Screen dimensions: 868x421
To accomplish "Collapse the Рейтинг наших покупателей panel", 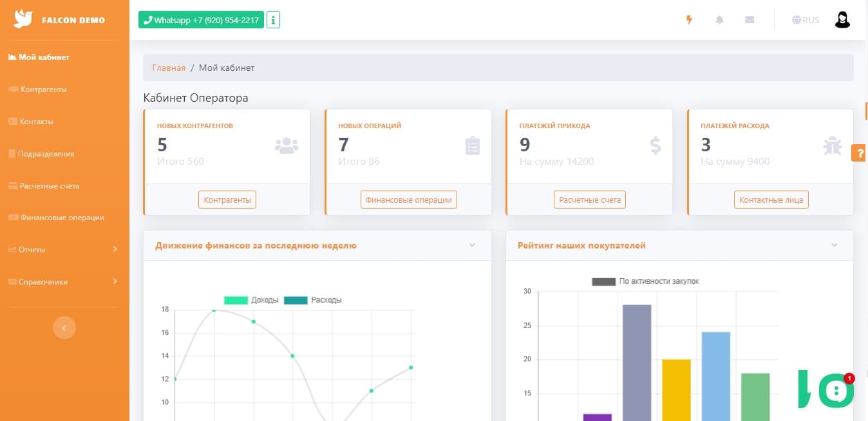I will pos(835,245).
